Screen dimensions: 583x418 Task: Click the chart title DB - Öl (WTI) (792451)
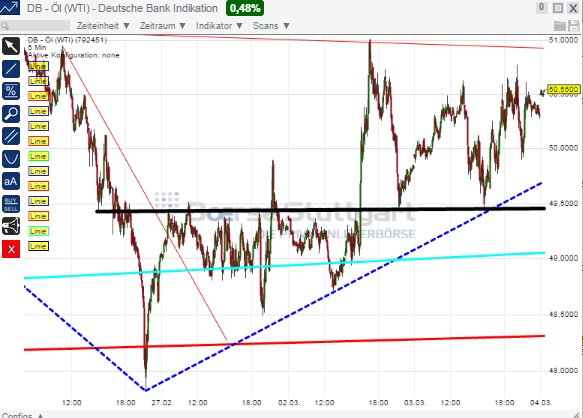67,40
